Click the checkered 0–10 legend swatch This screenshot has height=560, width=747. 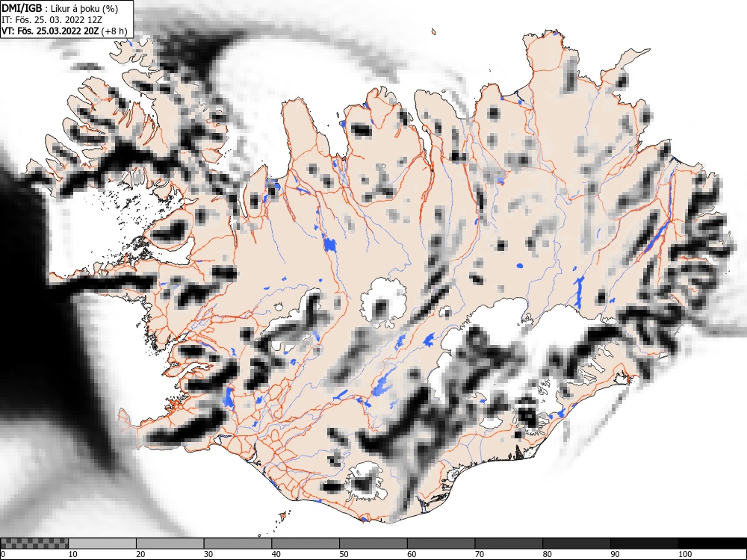click(34, 544)
